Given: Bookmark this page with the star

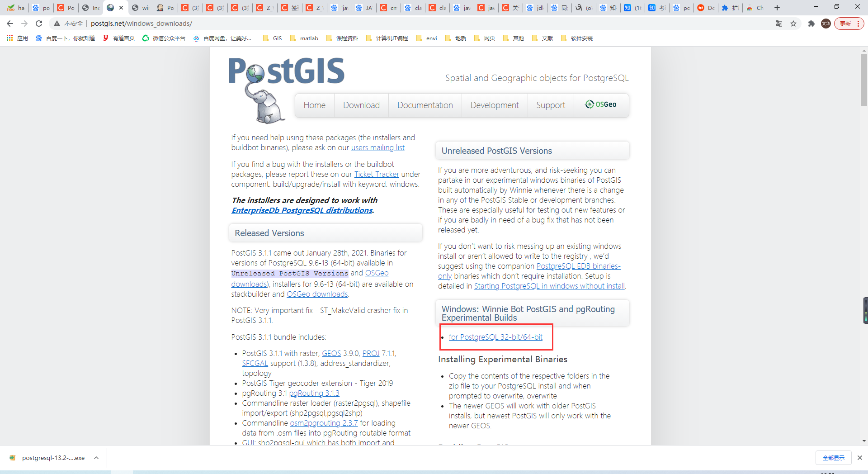Looking at the screenshot, I should click(793, 24).
